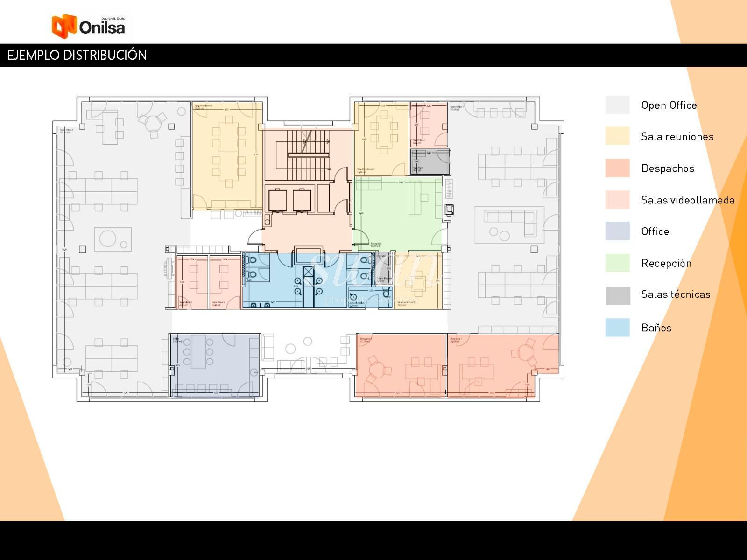
Task: Click the Office legend text label
Action: (655, 231)
